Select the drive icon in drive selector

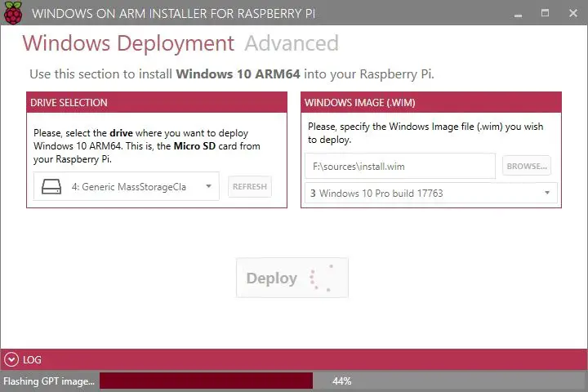[51, 186]
